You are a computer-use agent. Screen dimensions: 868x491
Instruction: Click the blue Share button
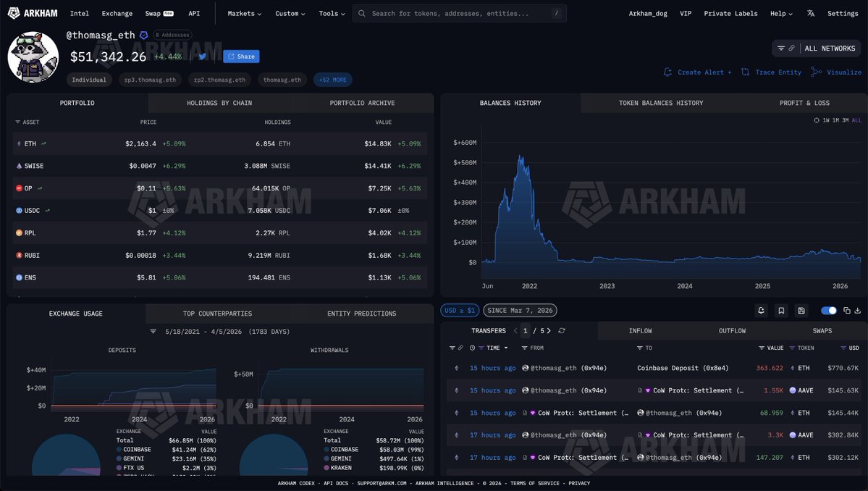point(241,56)
